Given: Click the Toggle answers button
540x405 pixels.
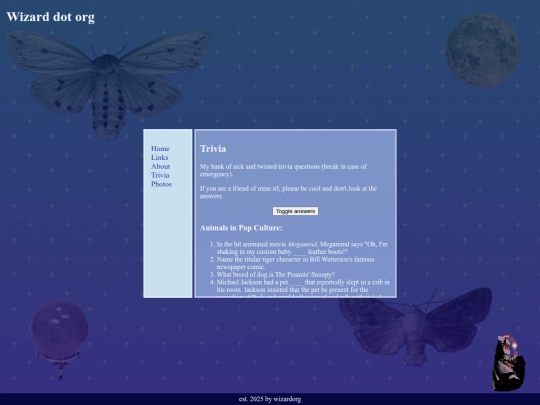Looking at the screenshot, I should (x=295, y=211).
